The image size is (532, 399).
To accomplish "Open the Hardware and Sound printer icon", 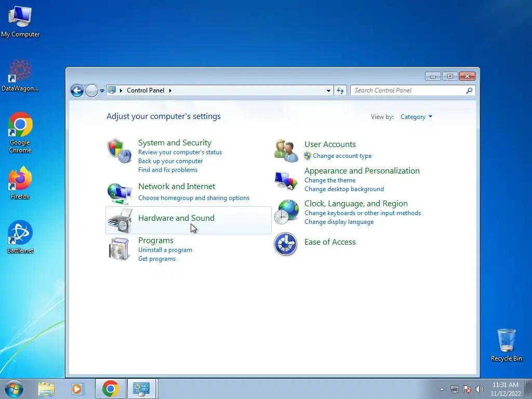I will [119, 221].
